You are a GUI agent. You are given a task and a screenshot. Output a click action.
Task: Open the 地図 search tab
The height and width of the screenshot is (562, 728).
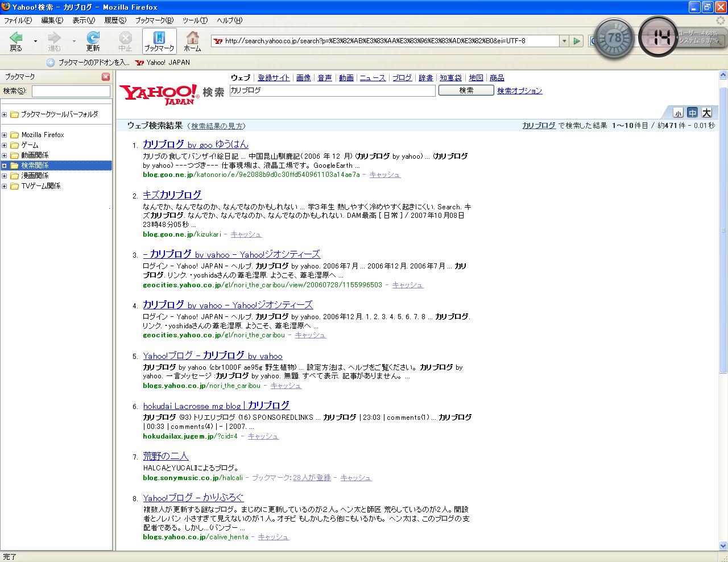point(476,78)
